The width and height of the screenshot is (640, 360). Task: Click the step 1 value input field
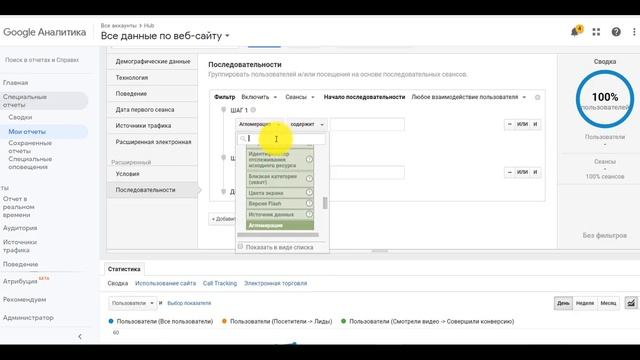[x=367, y=124]
